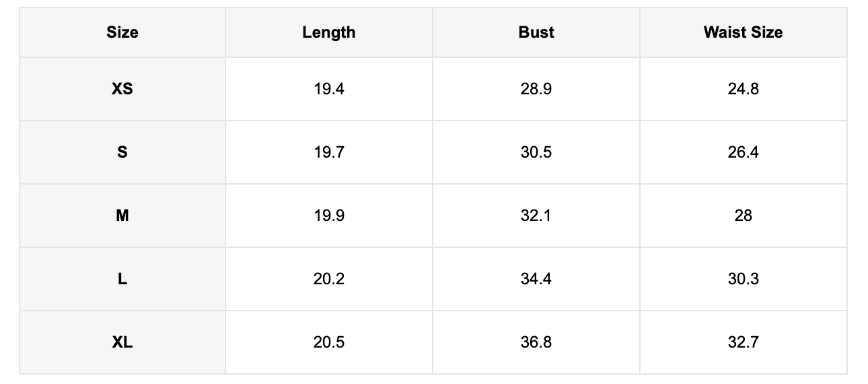
Task: Click the Length column header
Action: click(329, 32)
